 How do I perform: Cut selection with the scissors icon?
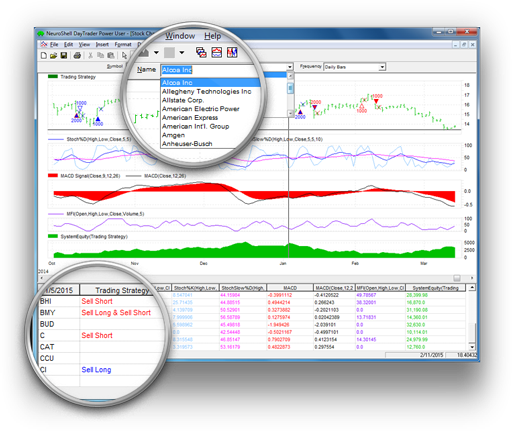click(x=90, y=55)
